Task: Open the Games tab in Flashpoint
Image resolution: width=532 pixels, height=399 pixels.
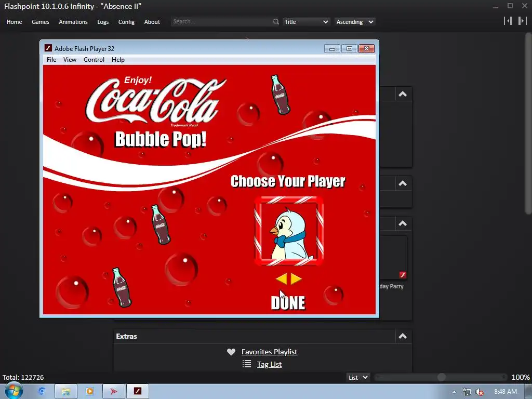Action: 41,22
